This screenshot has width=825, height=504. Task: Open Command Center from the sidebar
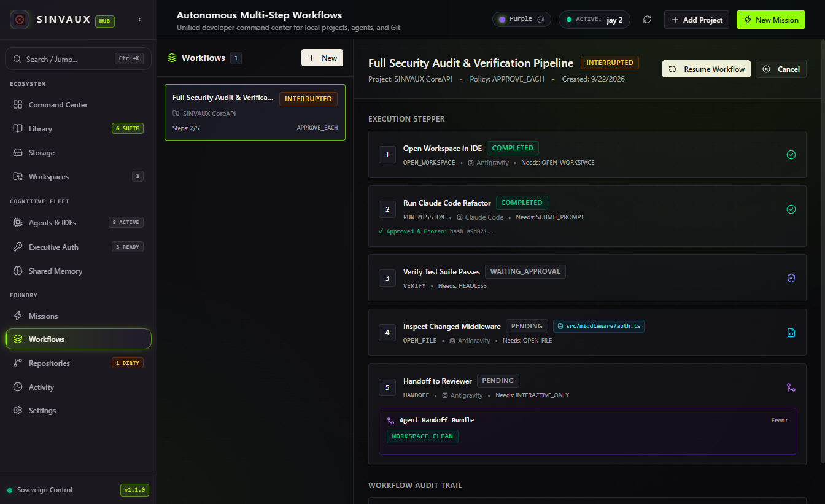[78, 105]
